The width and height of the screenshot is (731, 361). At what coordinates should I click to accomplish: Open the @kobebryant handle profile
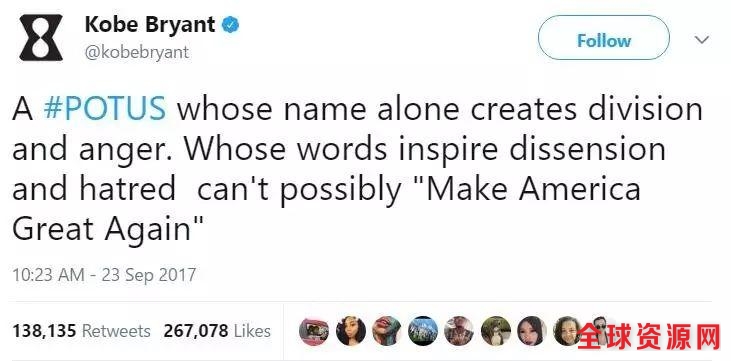[x=137, y=52]
